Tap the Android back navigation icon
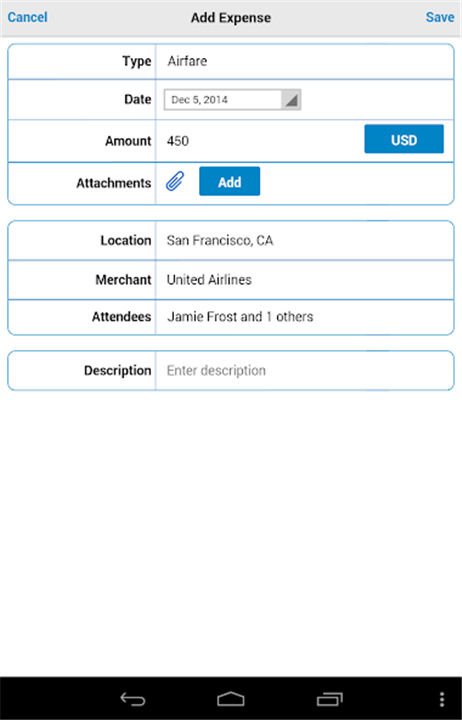Viewport: 462px width, 720px height. pyautogui.click(x=133, y=699)
